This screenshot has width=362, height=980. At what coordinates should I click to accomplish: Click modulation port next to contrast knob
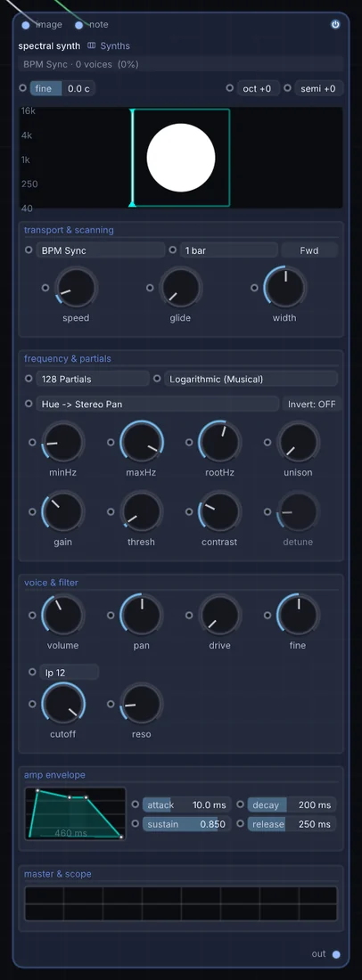189,511
